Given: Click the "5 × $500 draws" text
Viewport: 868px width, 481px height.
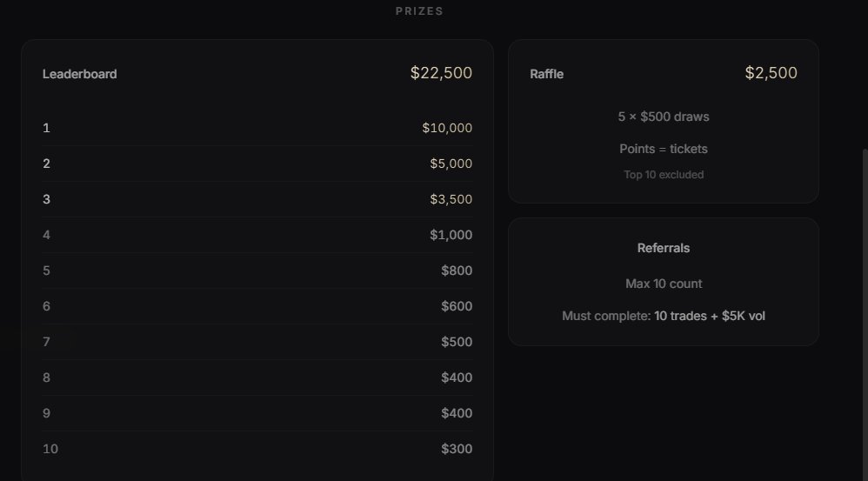Looking at the screenshot, I should click(664, 117).
